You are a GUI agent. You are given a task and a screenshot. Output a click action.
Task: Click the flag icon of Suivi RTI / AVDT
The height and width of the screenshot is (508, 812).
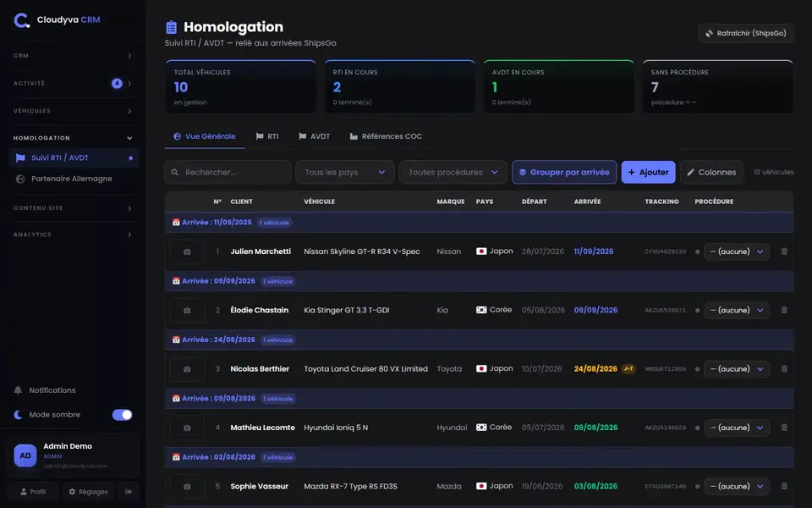[x=20, y=157]
